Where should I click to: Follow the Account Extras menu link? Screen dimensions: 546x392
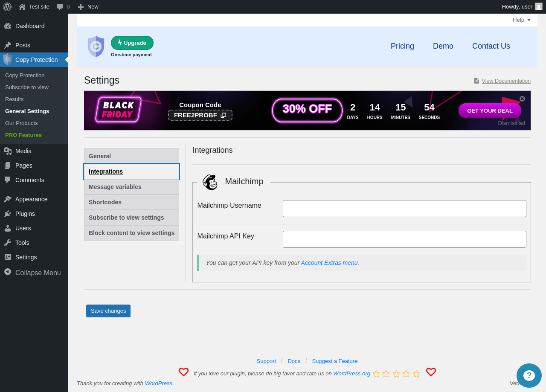pos(330,263)
